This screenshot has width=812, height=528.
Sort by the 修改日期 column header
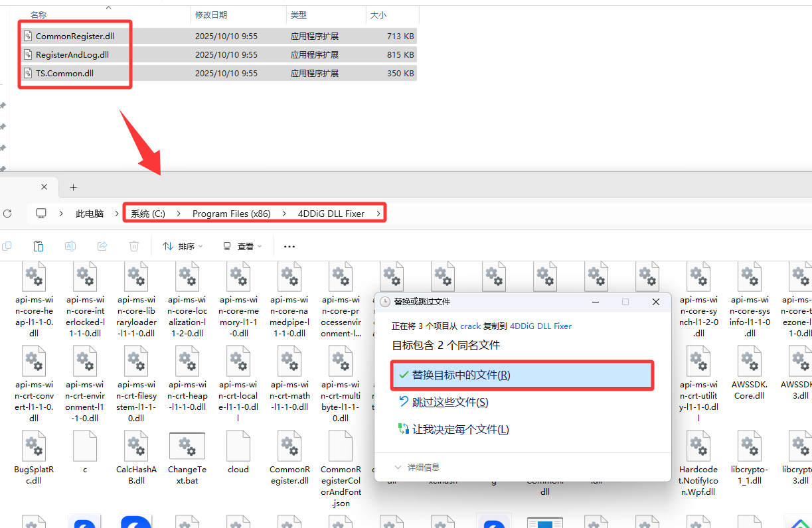coord(210,15)
